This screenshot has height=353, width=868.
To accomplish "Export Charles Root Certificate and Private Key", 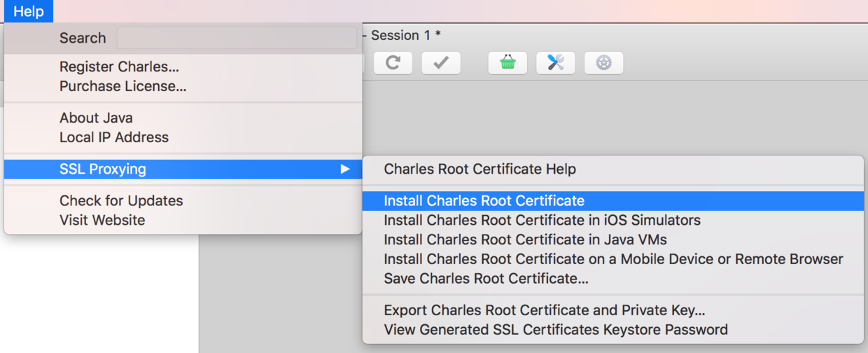I will (613, 310).
